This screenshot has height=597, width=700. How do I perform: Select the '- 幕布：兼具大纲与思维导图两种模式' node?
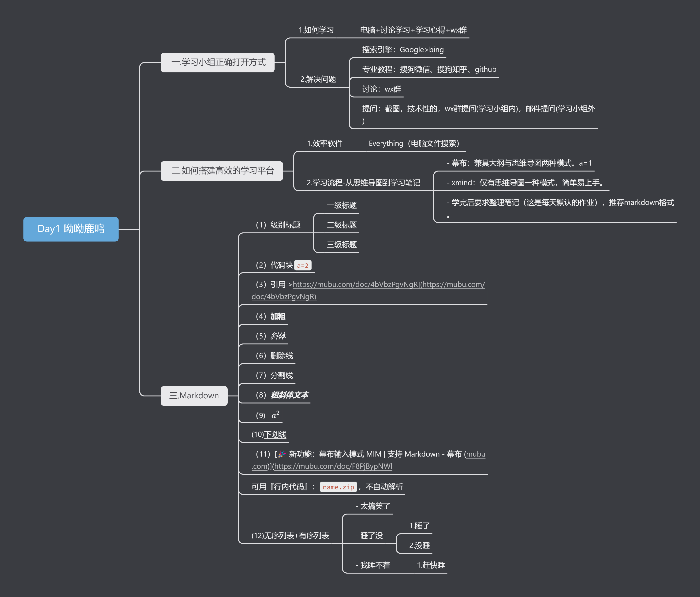click(519, 163)
